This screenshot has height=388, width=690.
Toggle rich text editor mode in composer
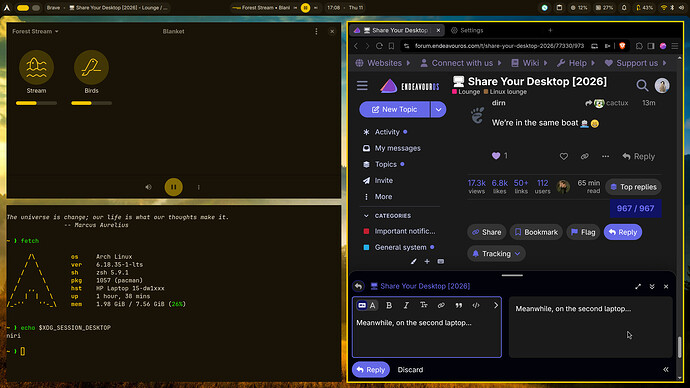pyautogui.click(x=367, y=305)
